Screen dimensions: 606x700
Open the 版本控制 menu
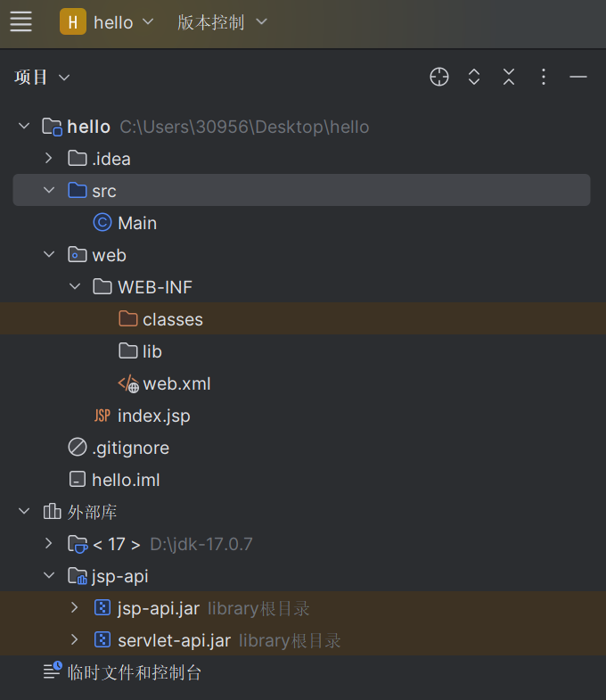222,22
